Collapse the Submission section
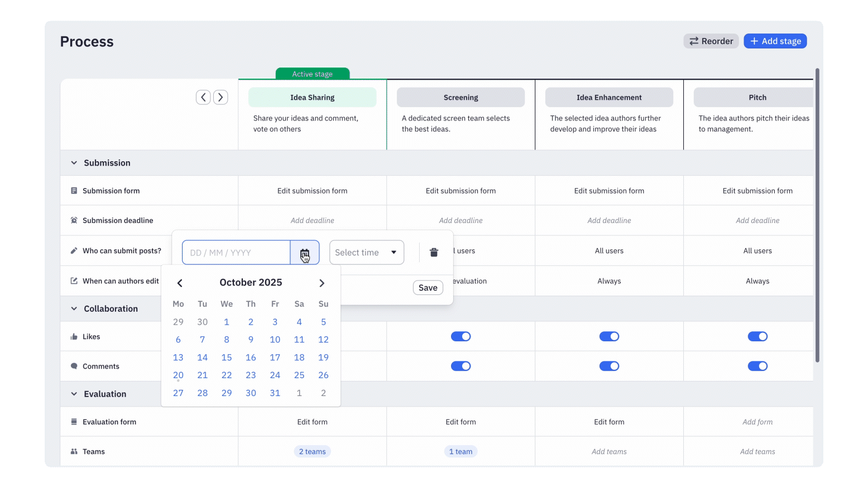This screenshot has height=488, width=868. pyautogui.click(x=74, y=163)
